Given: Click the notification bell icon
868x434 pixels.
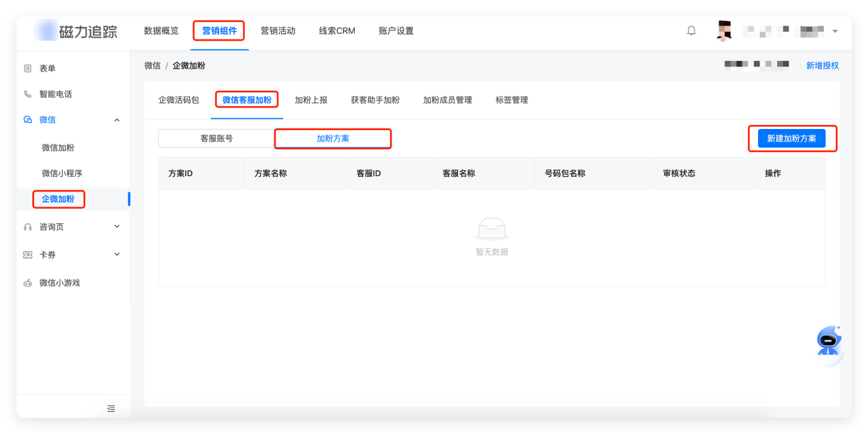Looking at the screenshot, I should (691, 31).
